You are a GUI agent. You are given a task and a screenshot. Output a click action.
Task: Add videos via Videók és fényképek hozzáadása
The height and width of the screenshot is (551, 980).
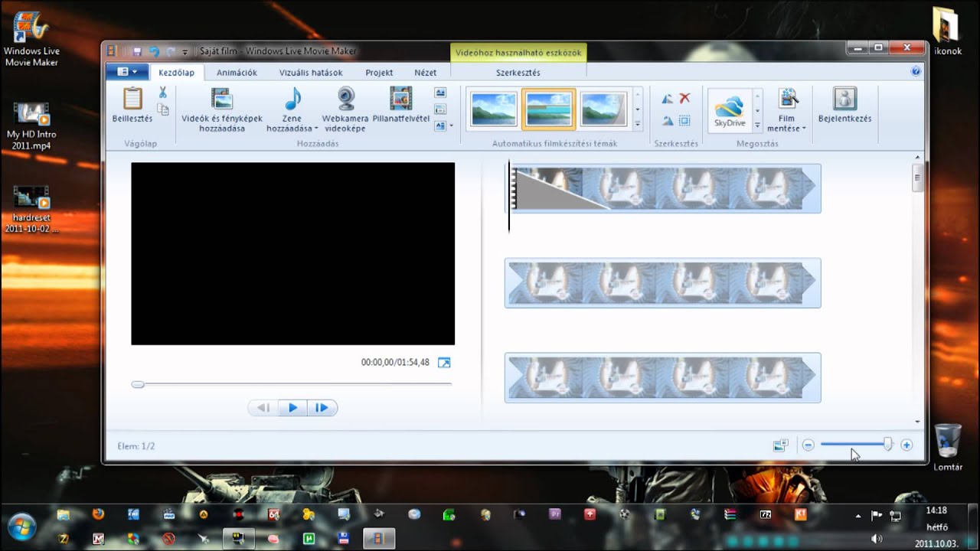point(222,109)
